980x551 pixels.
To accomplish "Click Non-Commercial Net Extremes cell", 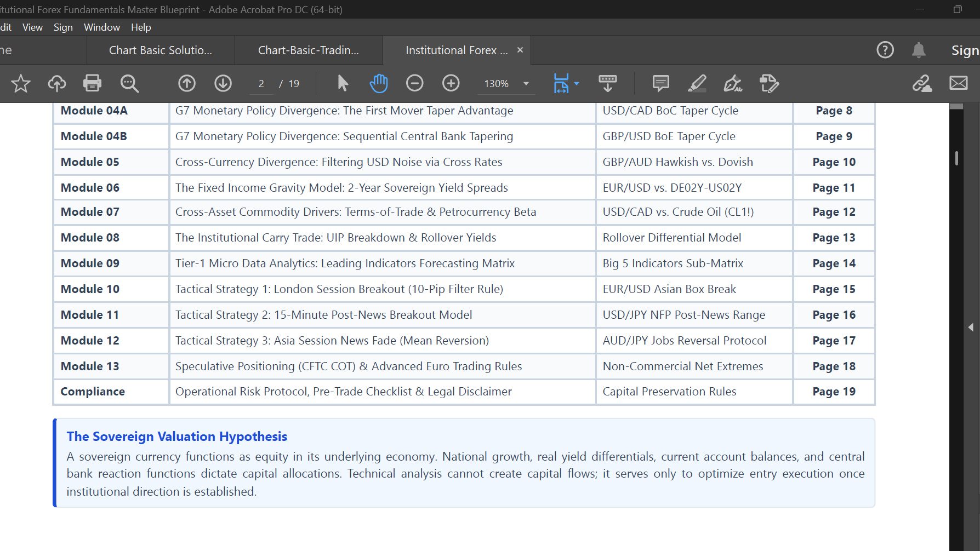I will pyautogui.click(x=694, y=366).
